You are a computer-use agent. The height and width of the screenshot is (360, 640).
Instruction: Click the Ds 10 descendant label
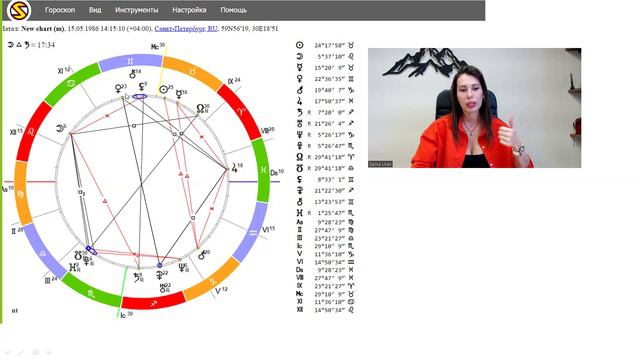pyautogui.click(x=277, y=172)
